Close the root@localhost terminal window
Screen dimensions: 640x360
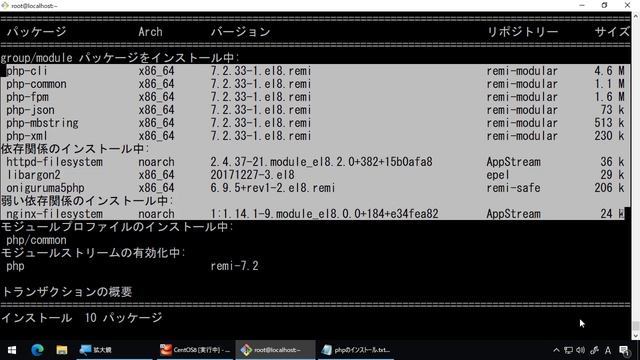click(x=627, y=5)
